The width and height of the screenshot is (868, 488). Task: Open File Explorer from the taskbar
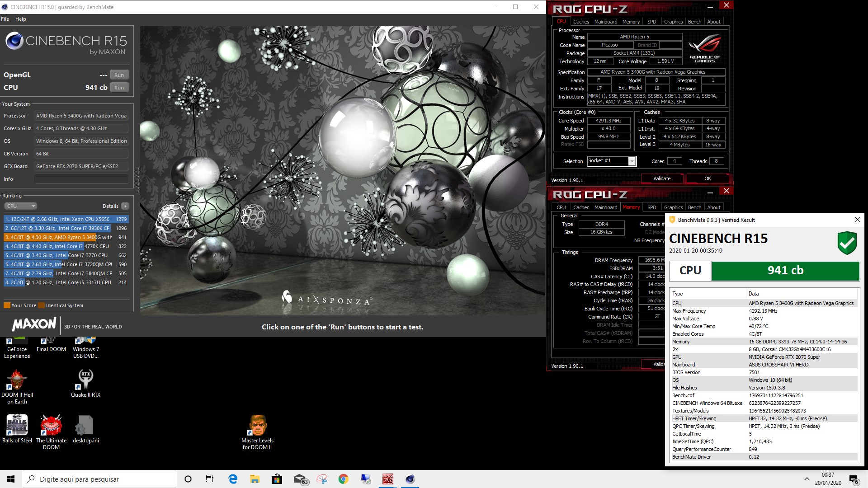[x=255, y=479]
